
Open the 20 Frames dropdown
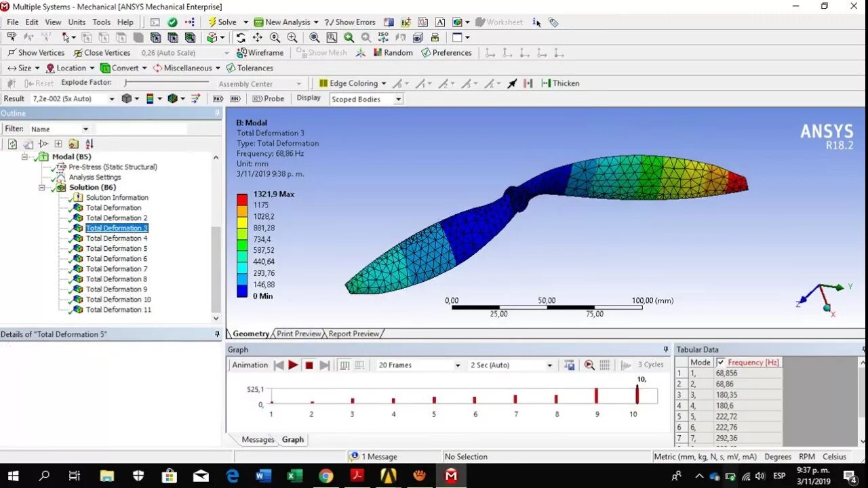pyautogui.click(x=457, y=365)
